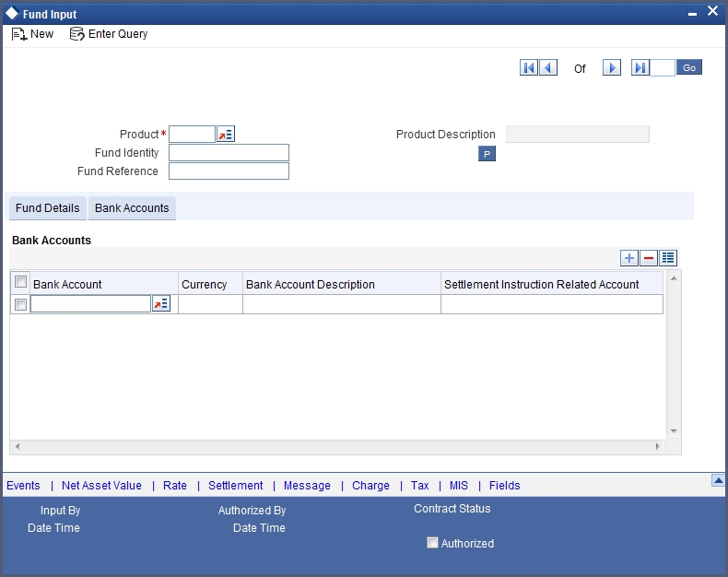Click the Bank Account Description cell
The image size is (728, 577).
(342, 304)
